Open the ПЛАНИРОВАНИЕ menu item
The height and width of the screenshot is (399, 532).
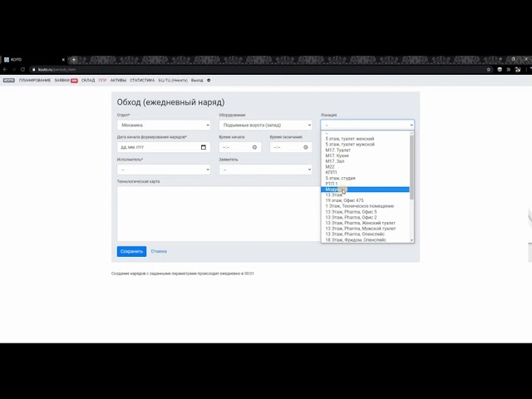(x=35, y=81)
